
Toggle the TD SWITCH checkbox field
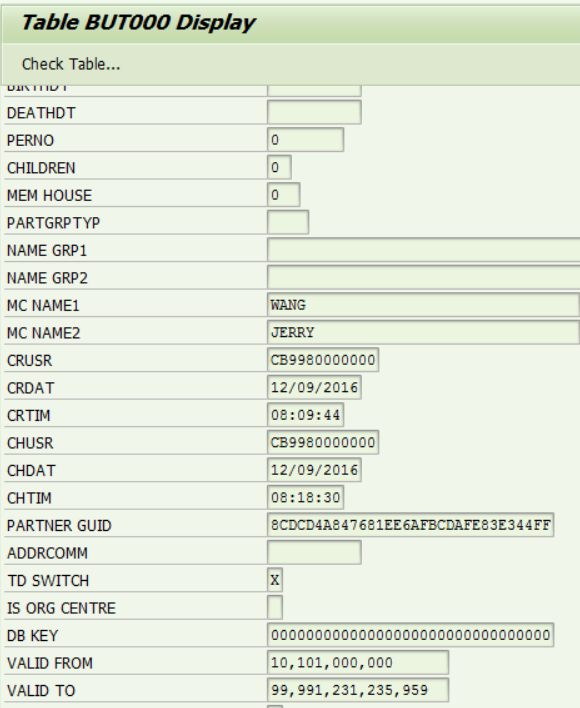tap(275, 580)
